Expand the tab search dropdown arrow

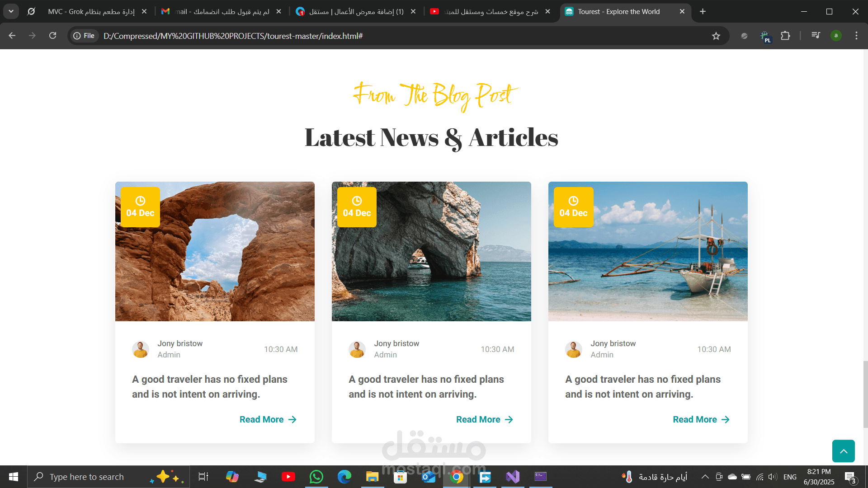[11, 11]
